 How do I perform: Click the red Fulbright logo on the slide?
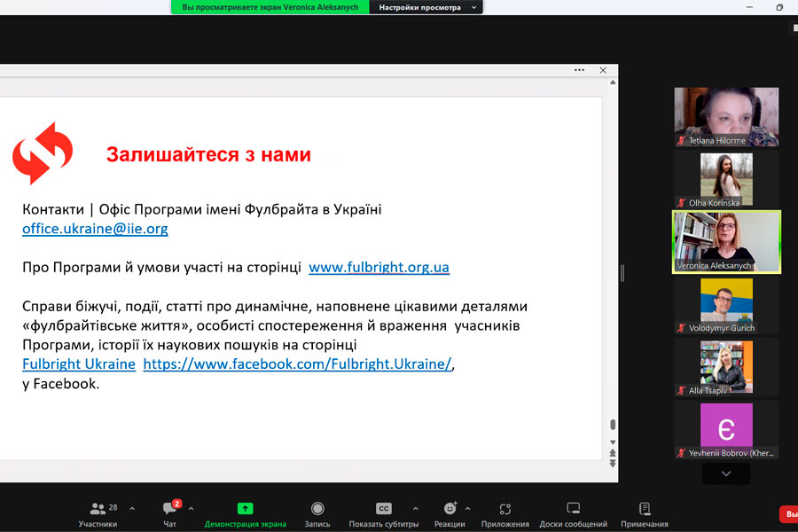point(43,153)
